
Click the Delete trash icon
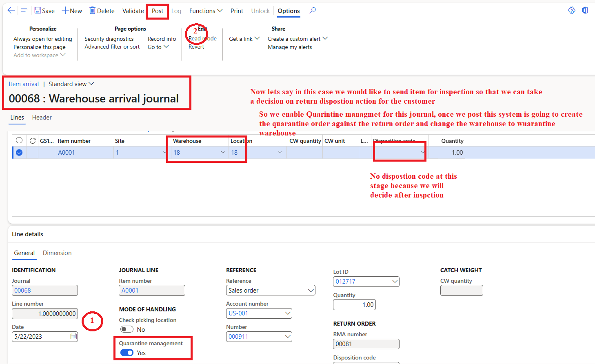pyautogui.click(x=93, y=10)
